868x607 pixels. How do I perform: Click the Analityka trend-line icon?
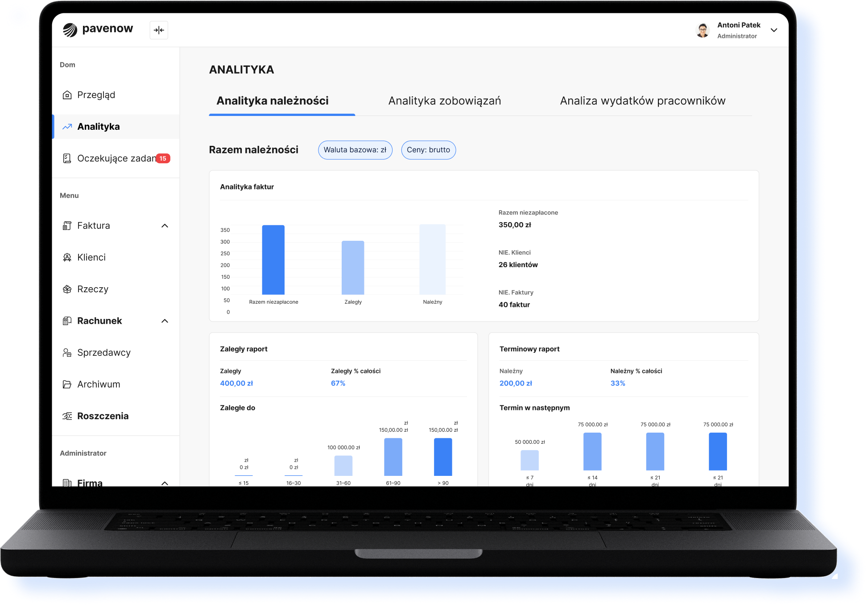click(67, 127)
